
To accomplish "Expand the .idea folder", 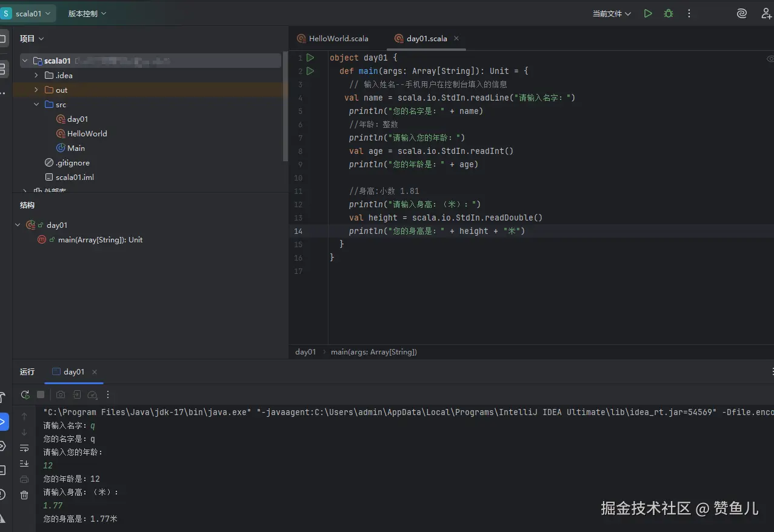I will point(36,75).
